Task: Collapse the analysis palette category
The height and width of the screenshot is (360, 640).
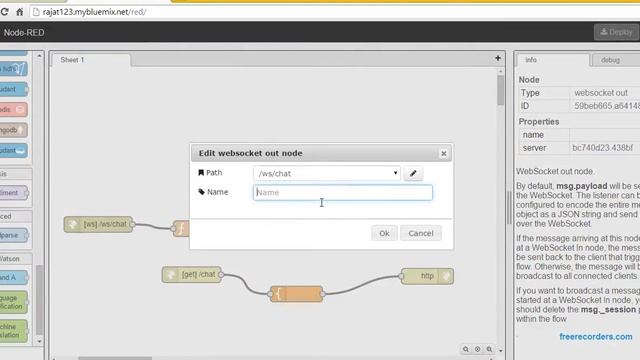Action: [16, 174]
